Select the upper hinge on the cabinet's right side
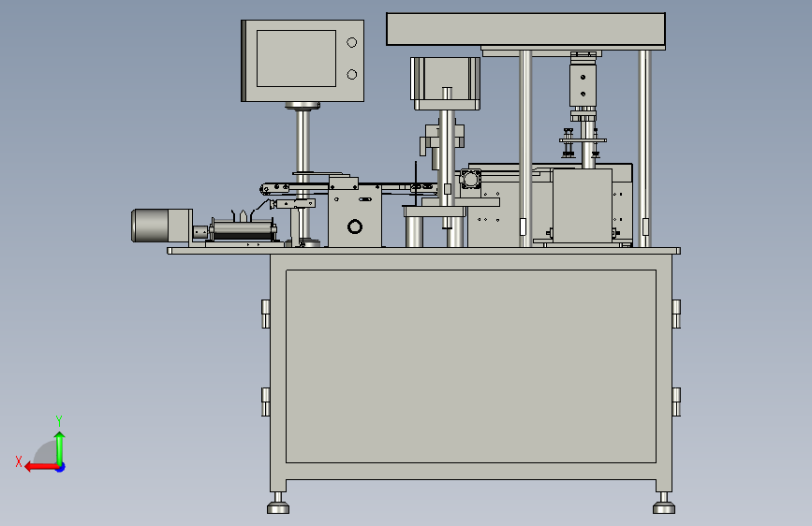812x526 pixels. (x=676, y=314)
